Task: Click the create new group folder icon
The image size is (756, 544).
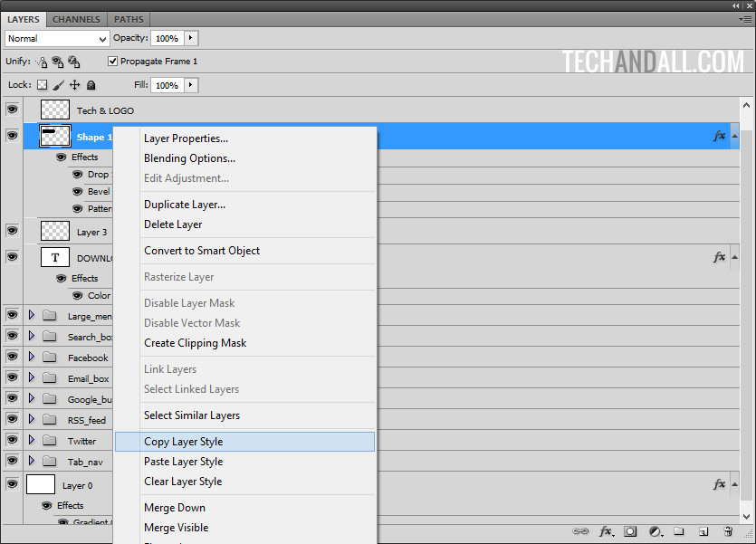Action: click(679, 531)
